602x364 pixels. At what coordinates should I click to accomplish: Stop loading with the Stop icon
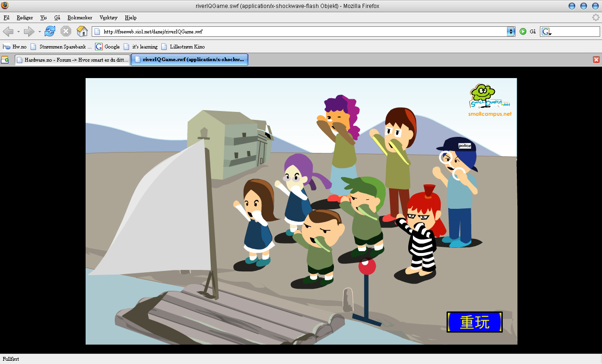(x=66, y=32)
